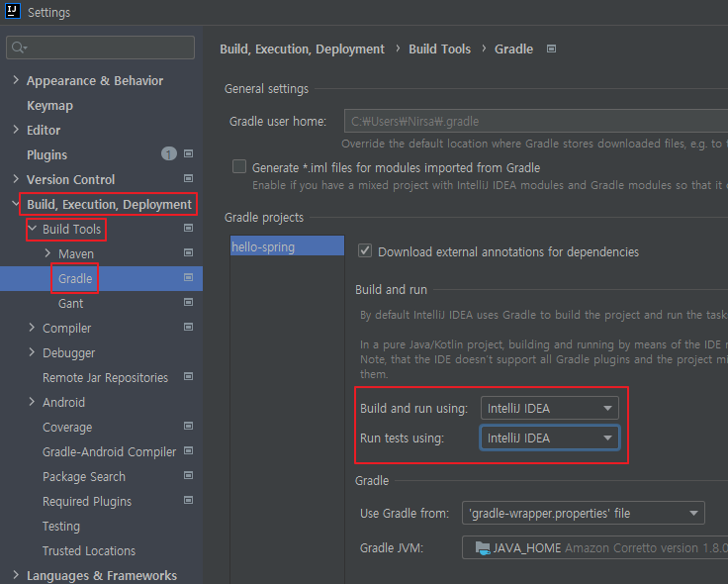Image resolution: width=728 pixels, height=584 pixels.
Task: Uncheck Download external annotations for dependencies
Action: point(365,250)
